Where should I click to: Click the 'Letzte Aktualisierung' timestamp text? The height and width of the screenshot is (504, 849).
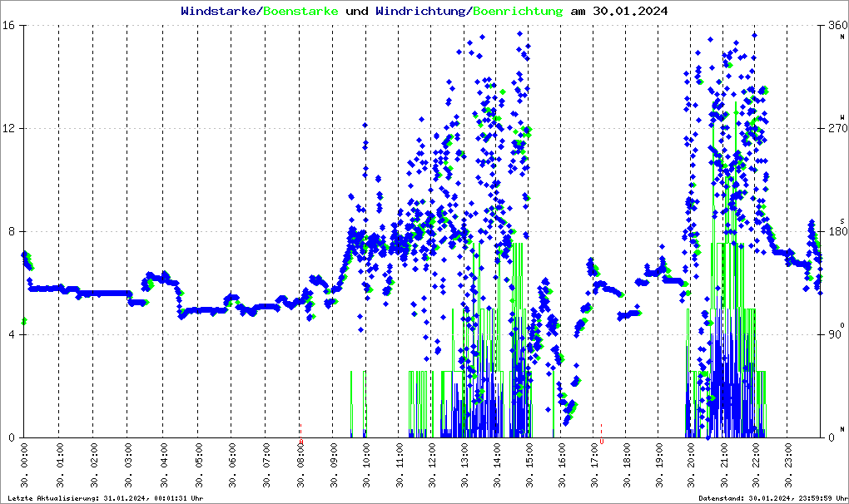tap(106, 498)
